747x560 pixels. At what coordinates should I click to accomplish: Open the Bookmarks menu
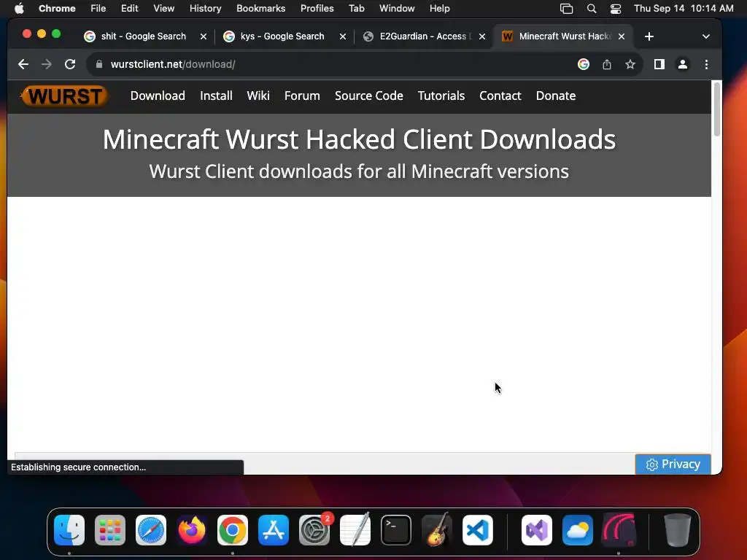tap(260, 9)
